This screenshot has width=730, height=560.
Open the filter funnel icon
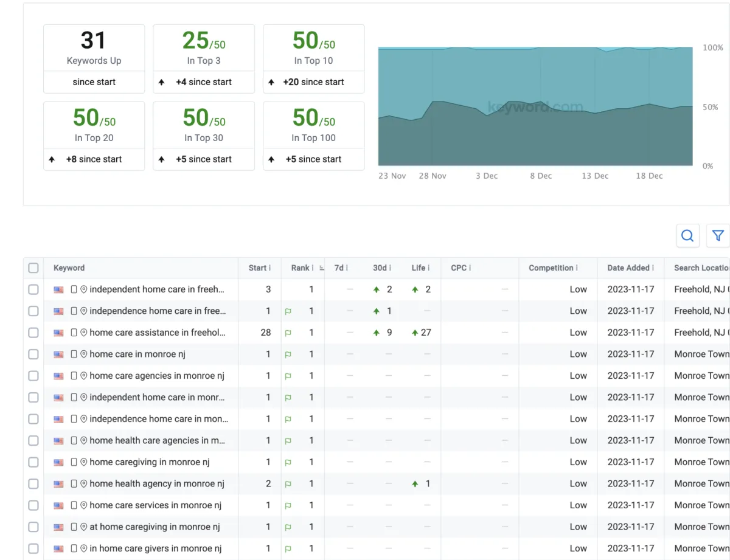[718, 236]
